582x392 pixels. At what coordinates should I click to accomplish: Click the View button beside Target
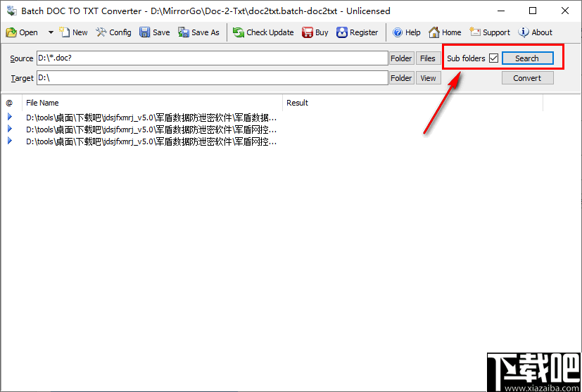point(428,78)
